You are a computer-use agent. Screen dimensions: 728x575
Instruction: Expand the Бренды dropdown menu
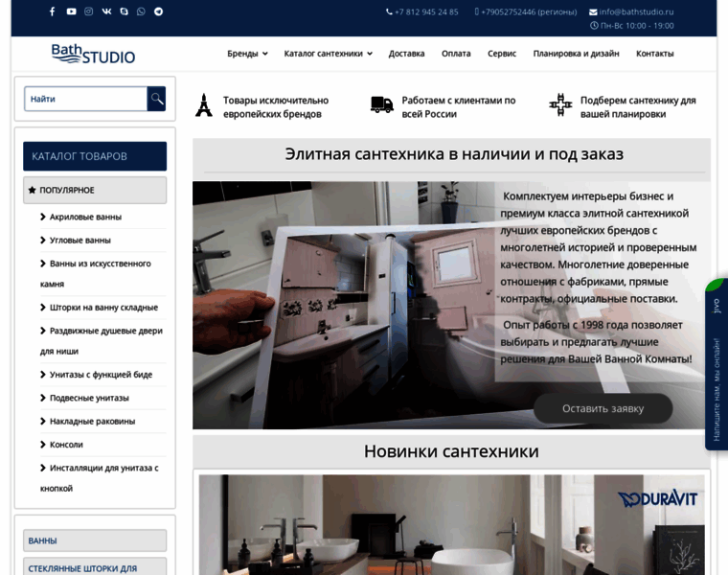tap(247, 54)
